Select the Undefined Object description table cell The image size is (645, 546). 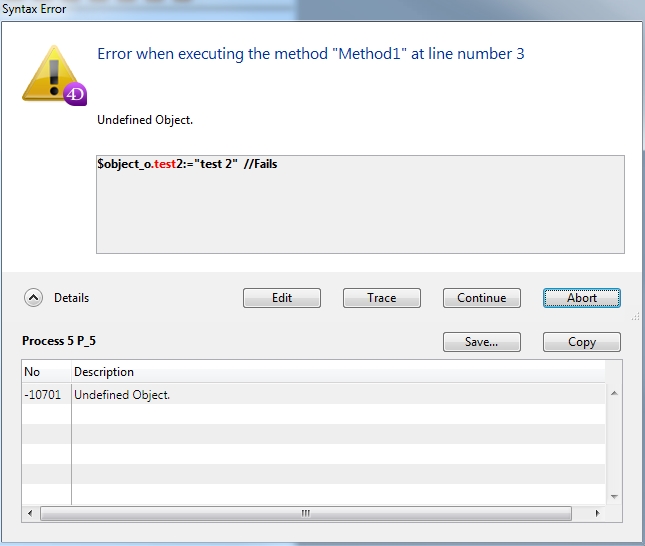pos(122,395)
